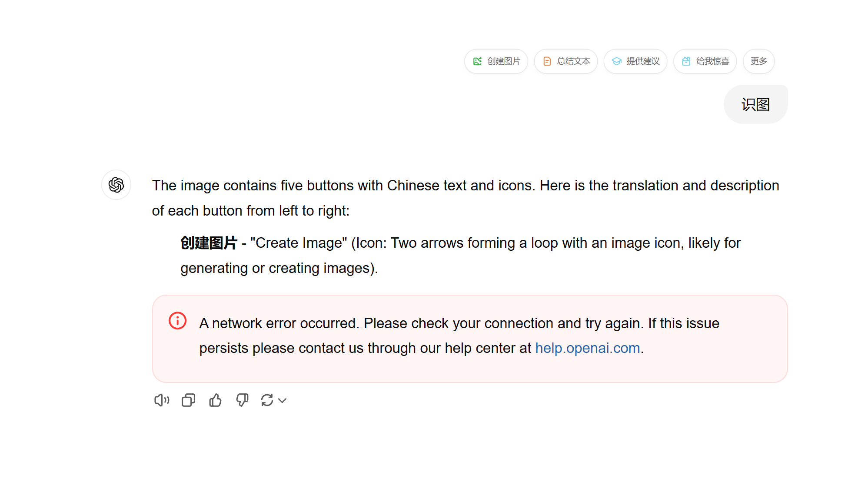The image size is (868, 482).
Task: Copy the response with the copy icon
Action: [x=188, y=400]
